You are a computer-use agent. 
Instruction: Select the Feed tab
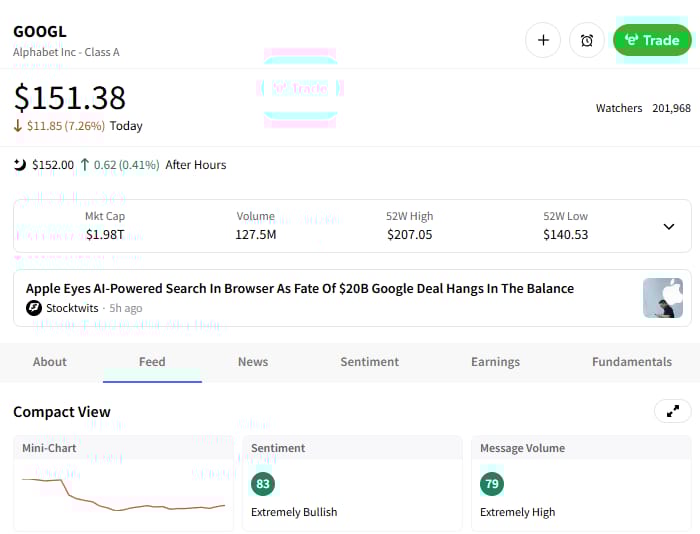tap(152, 362)
